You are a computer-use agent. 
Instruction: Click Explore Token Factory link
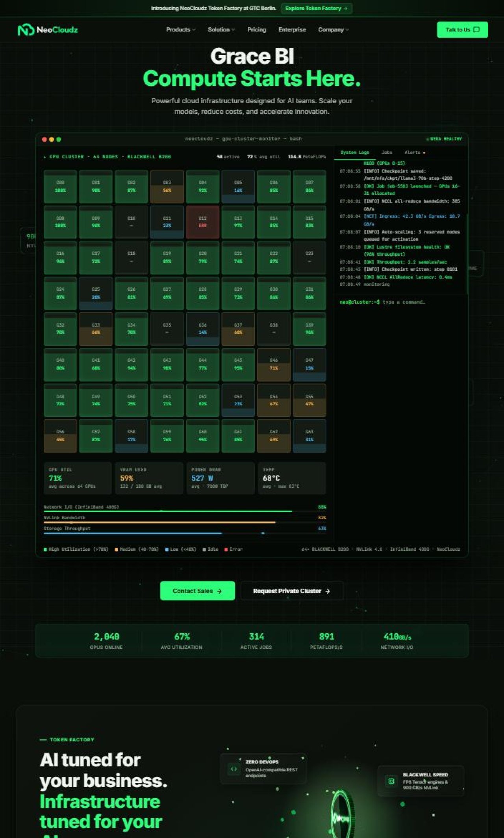pyautogui.click(x=317, y=8)
